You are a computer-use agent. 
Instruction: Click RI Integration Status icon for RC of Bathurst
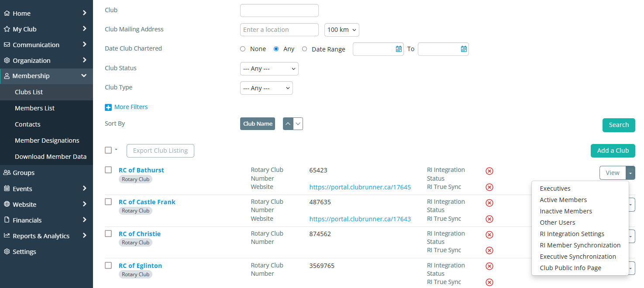tap(489, 171)
